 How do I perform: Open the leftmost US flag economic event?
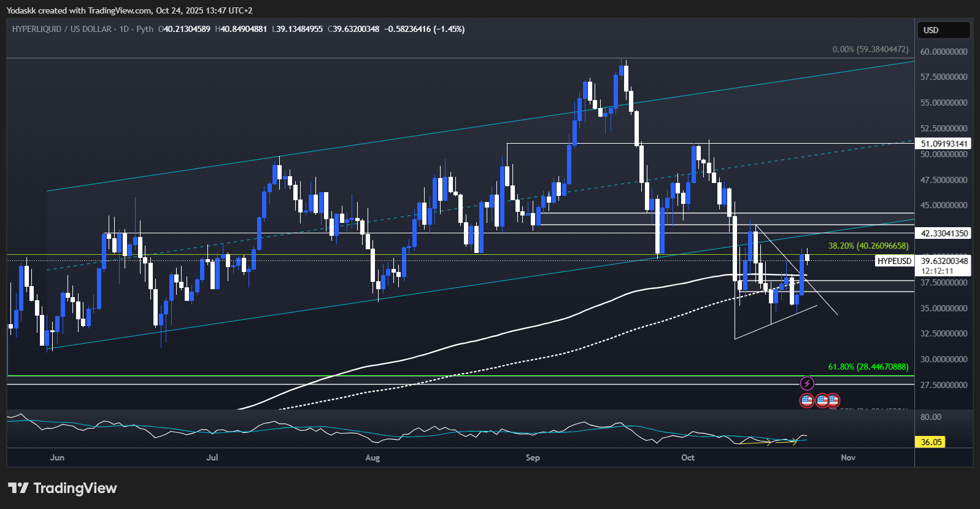click(806, 401)
